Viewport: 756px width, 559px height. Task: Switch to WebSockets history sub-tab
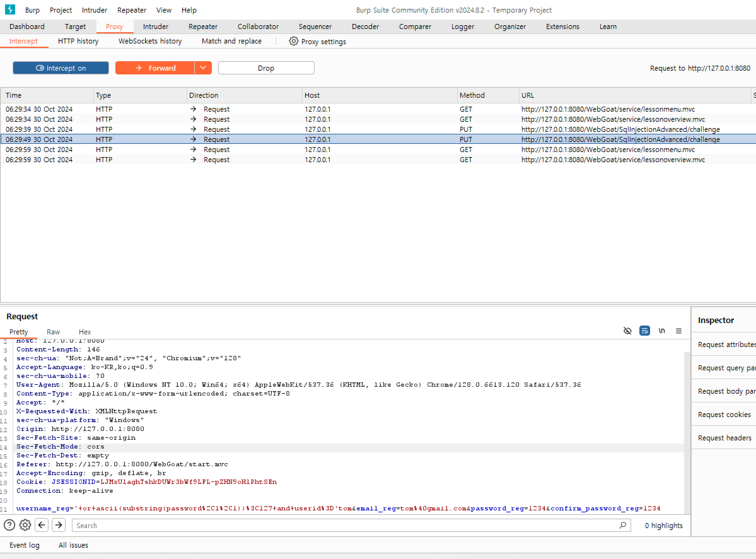[x=150, y=41]
